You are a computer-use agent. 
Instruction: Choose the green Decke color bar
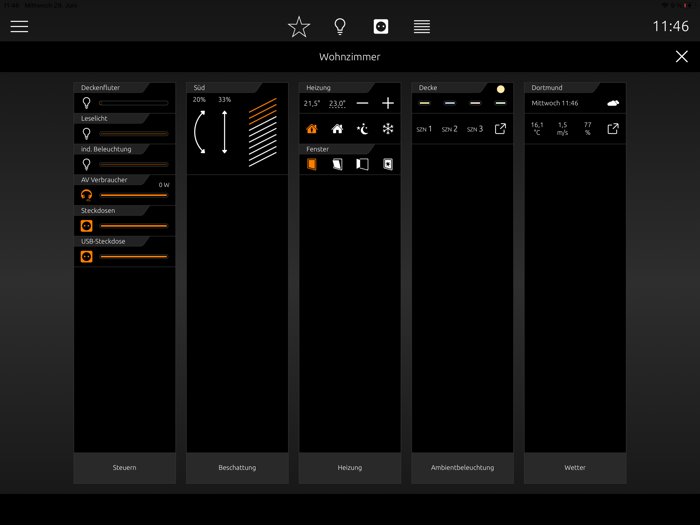pos(500,103)
